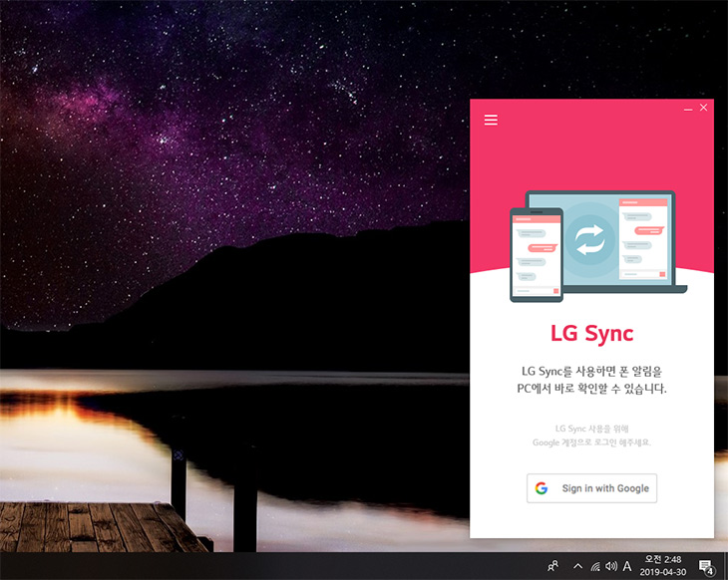The height and width of the screenshot is (580, 728).
Task: Click the text 'PC에서 바로 확인할 수 있습니다.'
Action: tap(592, 389)
